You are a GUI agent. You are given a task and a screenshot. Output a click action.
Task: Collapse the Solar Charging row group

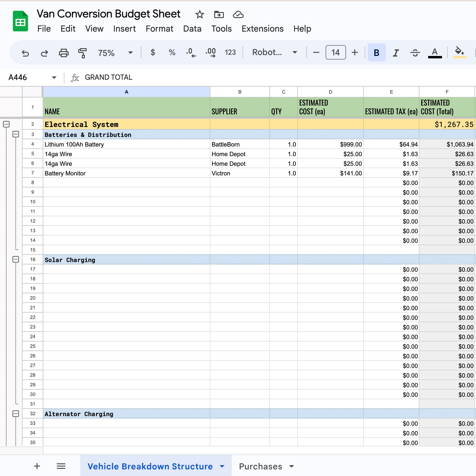[16, 259]
